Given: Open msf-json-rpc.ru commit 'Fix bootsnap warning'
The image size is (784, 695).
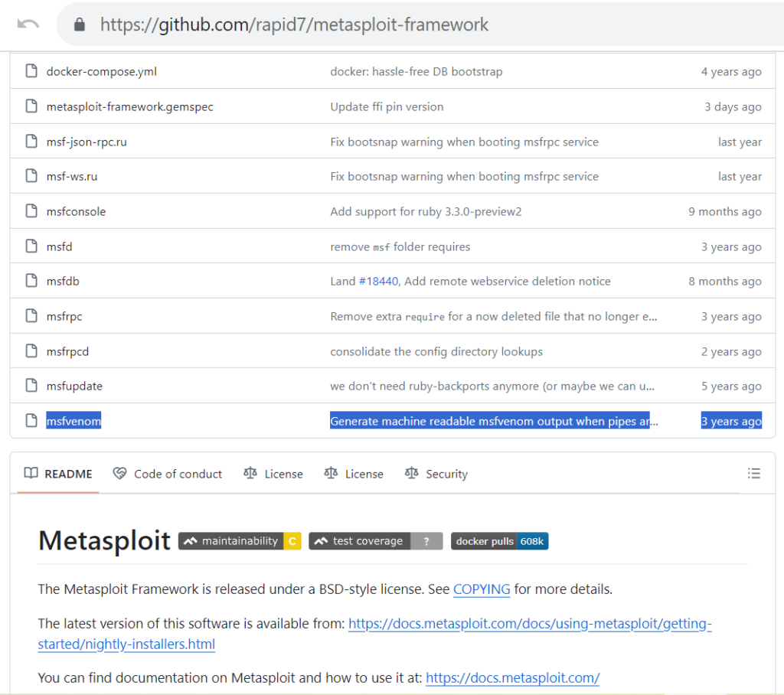Looking at the screenshot, I should (465, 142).
